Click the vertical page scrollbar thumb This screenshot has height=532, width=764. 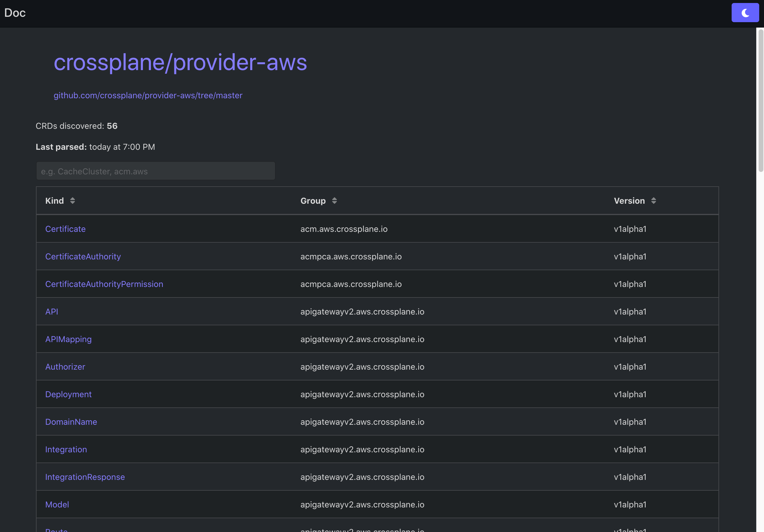tap(761, 100)
